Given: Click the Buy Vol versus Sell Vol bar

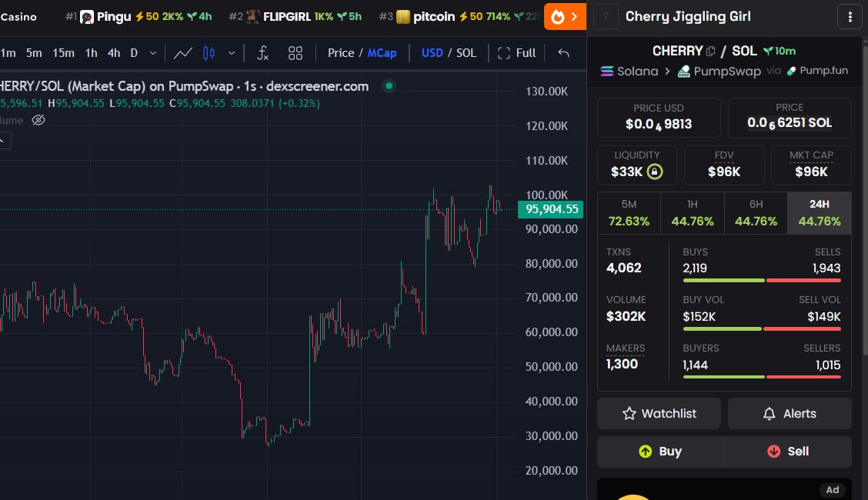Looking at the screenshot, I should 762,329.
